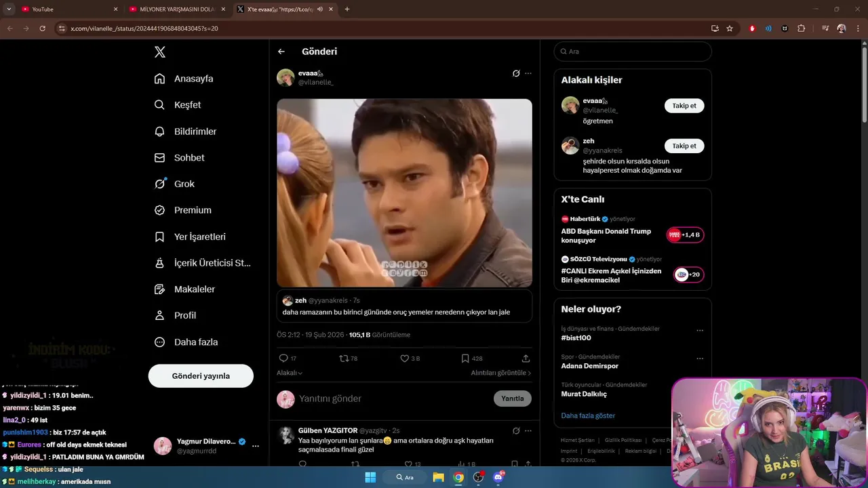Open Sohbet messages
Screen dimensions: 868x488
179,157
